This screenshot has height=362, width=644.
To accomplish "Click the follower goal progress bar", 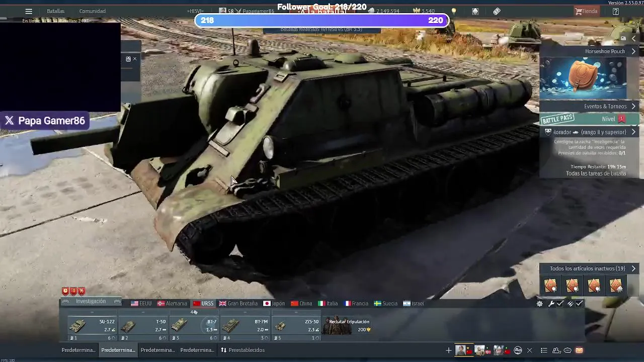I will pyautogui.click(x=321, y=20).
